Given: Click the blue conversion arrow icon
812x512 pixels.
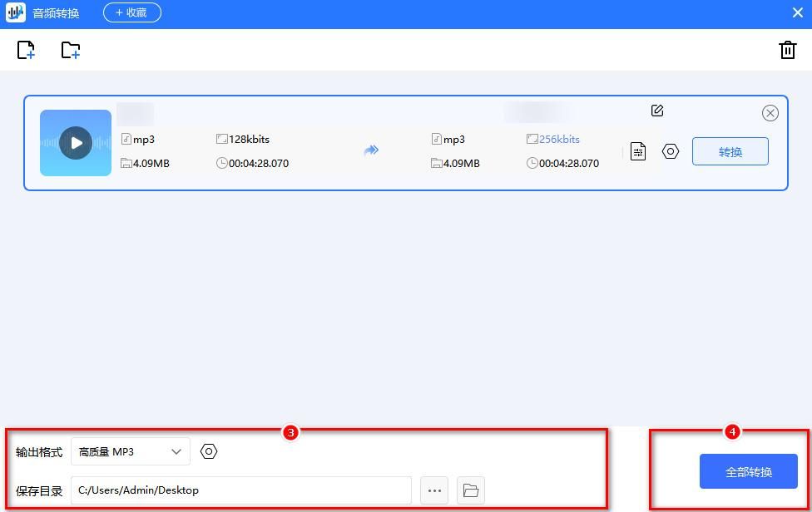Looking at the screenshot, I should 371,150.
